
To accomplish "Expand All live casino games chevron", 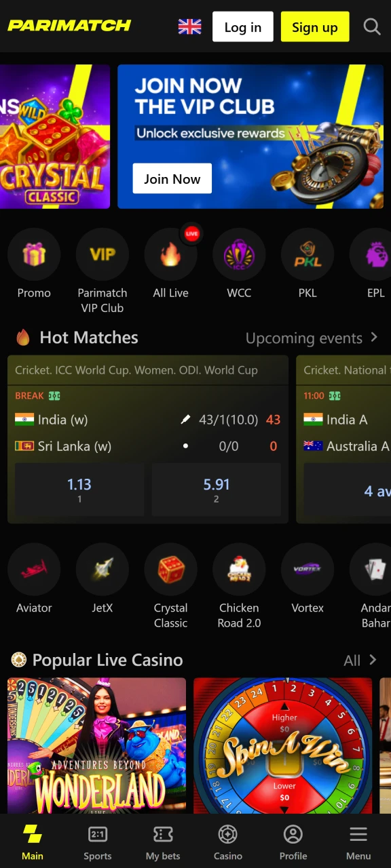I will pos(373,660).
